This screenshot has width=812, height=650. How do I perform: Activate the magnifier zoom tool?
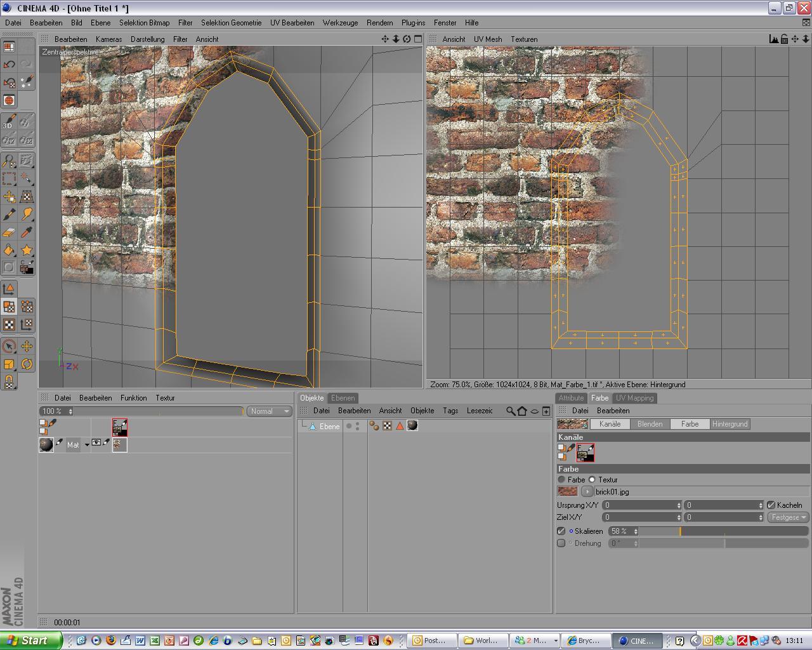tap(9, 161)
